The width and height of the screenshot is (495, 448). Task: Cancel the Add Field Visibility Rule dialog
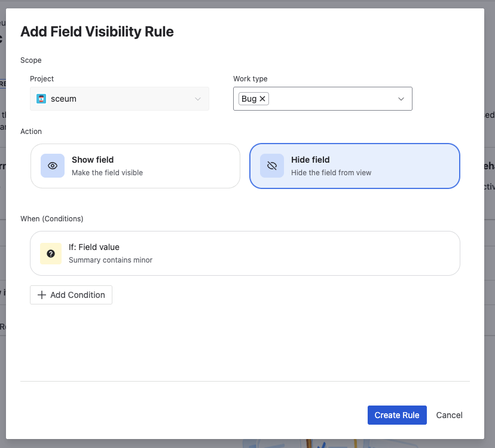[x=449, y=415]
